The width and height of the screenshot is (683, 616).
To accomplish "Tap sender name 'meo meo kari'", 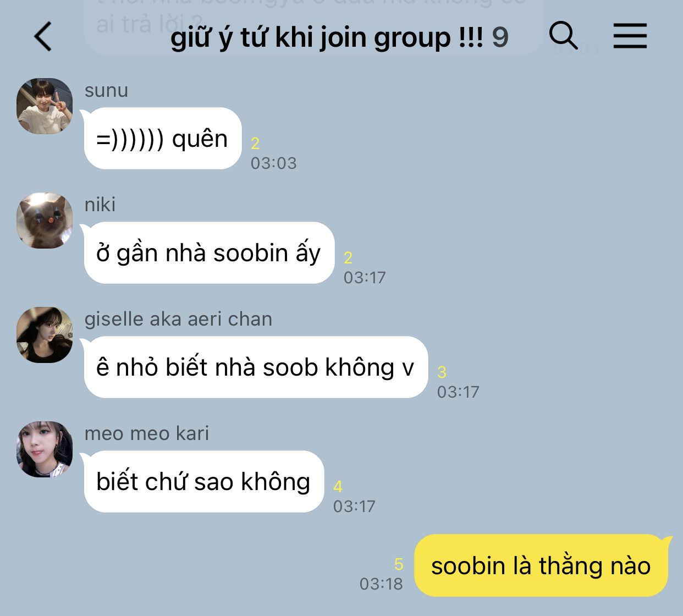I will 147,433.
